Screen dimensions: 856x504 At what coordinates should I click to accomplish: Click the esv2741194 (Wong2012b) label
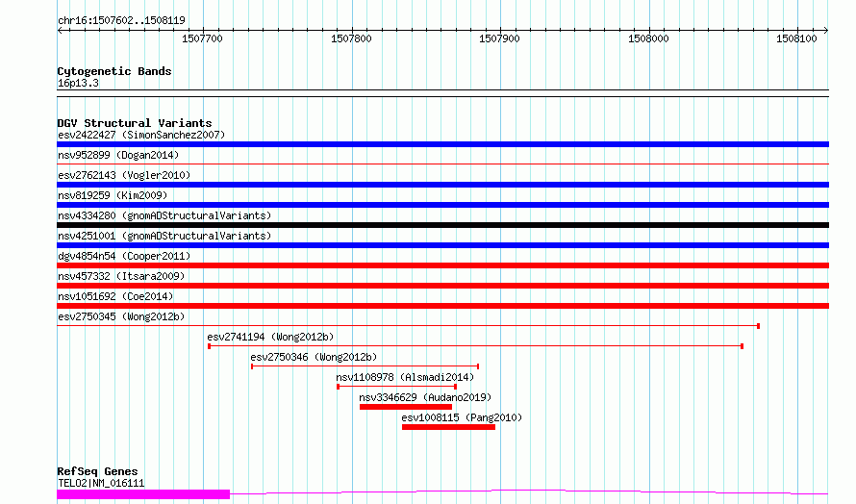tap(270, 337)
